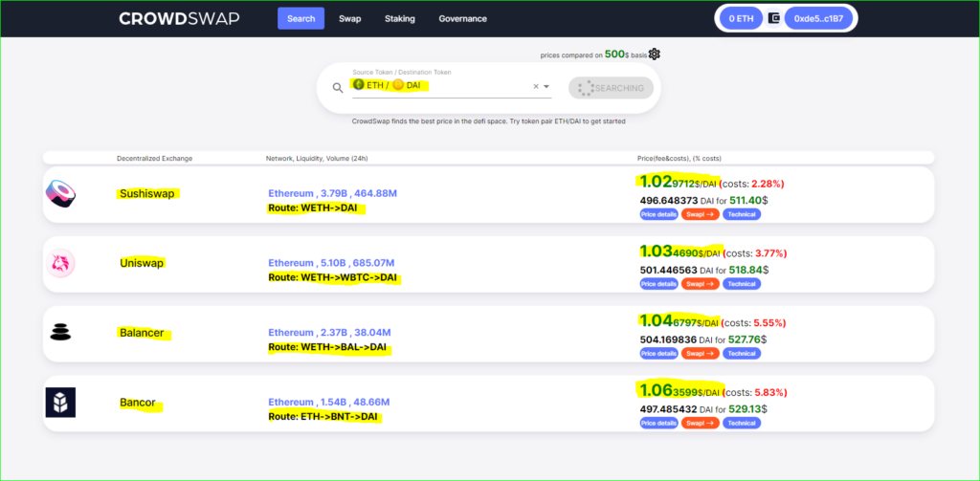Click the Sushiswap exchange name
This screenshot has width=980, height=481.
tap(146, 194)
